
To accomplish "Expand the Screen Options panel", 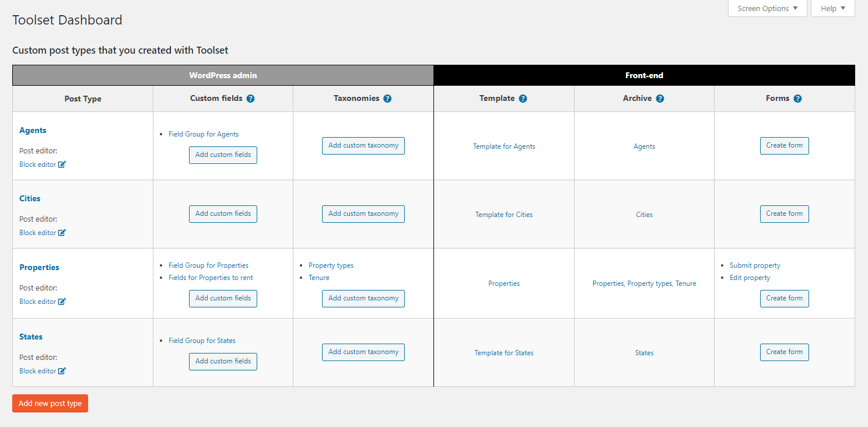I will 768,8.
